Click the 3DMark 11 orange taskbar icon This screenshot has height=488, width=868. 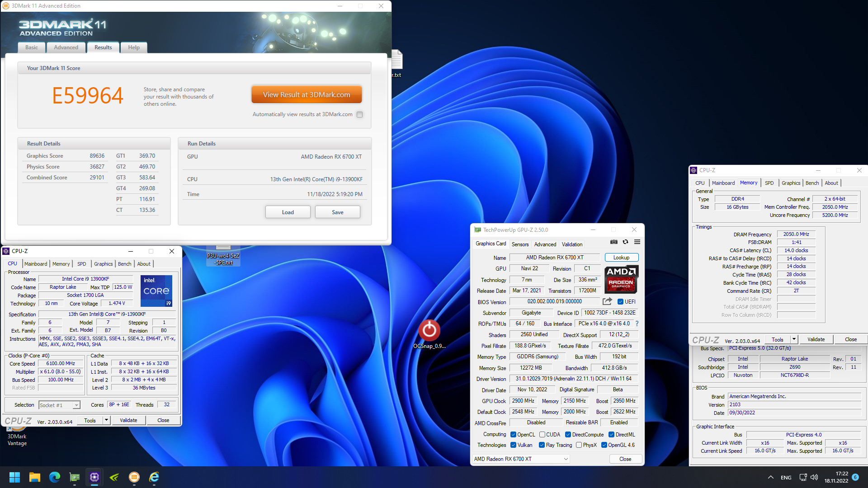click(x=134, y=477)
